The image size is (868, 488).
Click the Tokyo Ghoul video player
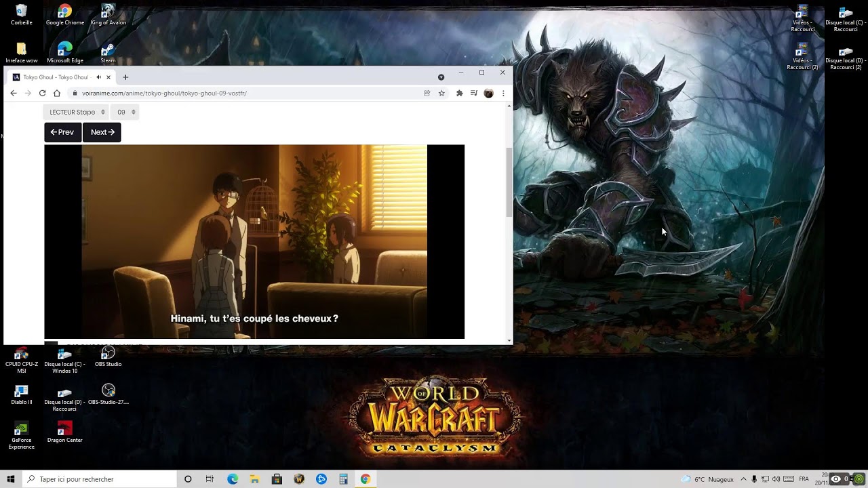coord(254,241)
